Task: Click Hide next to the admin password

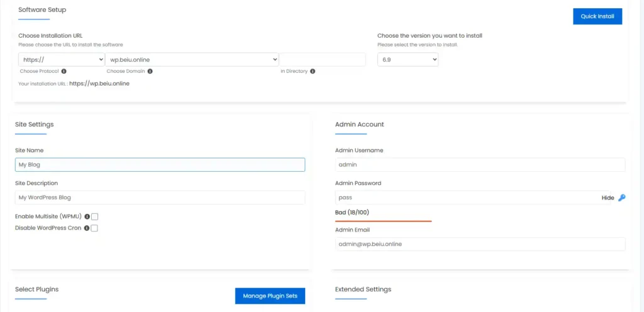Action: pyautogui.click(x=608, y=198)
